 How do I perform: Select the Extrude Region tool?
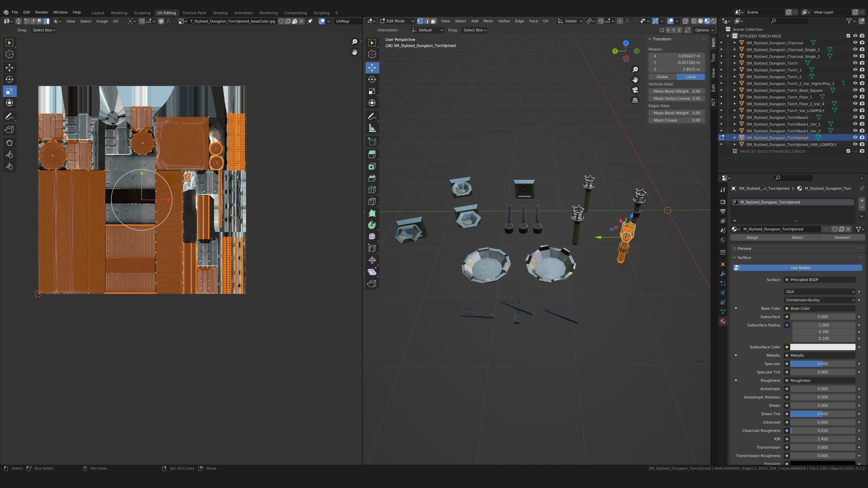coord(372,155)
